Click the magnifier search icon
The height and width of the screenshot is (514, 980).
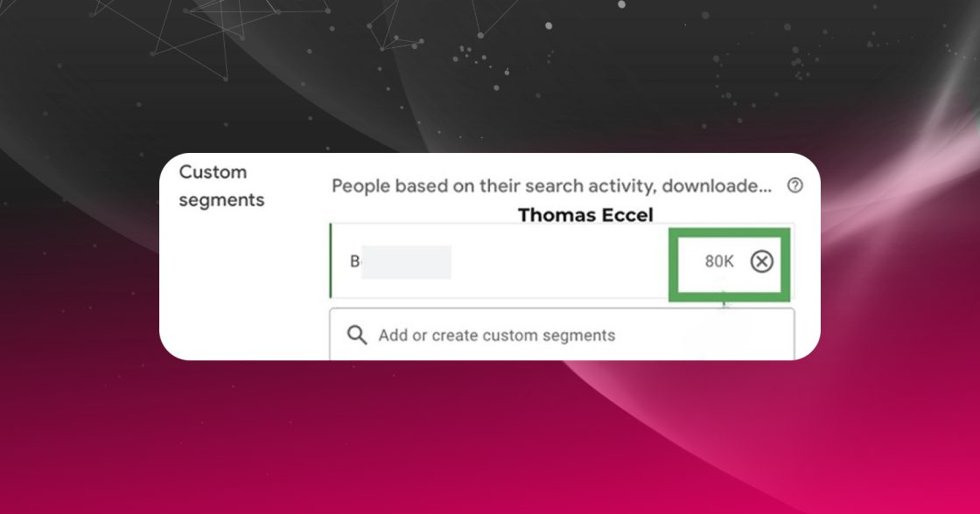pos(357,335)
